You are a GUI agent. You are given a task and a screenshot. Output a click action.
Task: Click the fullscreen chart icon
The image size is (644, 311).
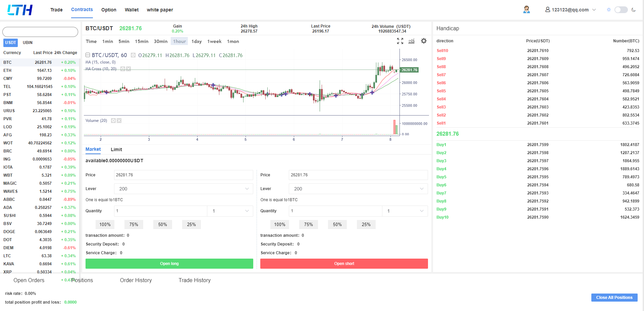(x=400, y=41)
